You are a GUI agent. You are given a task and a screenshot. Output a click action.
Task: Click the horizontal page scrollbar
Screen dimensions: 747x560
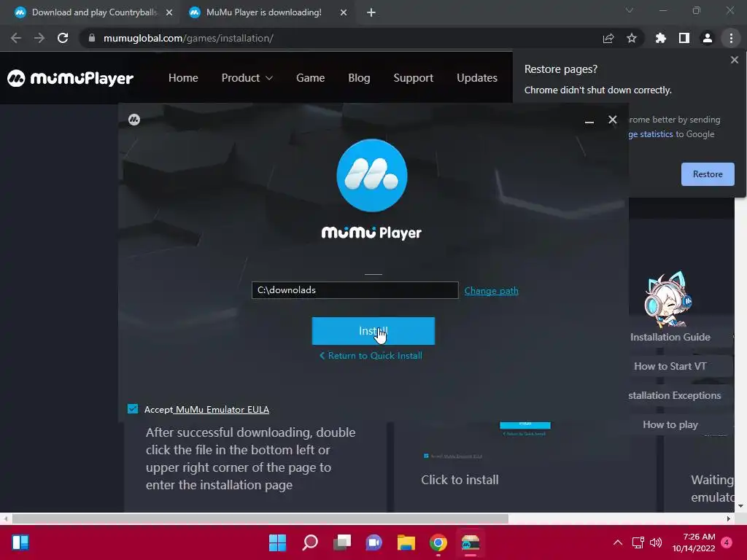(x=260, y=518)
